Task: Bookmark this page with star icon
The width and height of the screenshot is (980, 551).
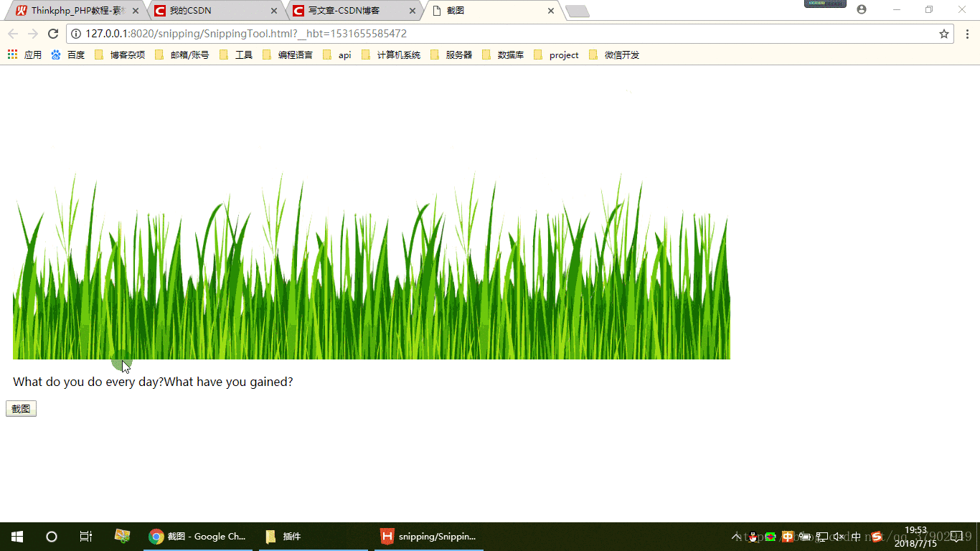Action: pos(944,34)
